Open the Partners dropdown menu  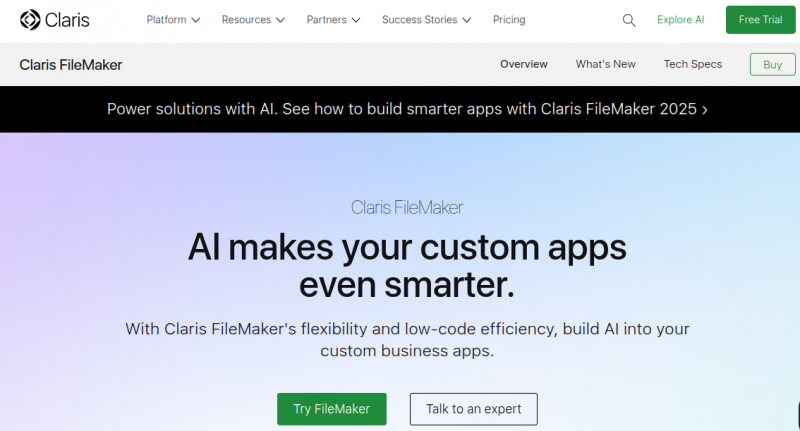(333, 20)
